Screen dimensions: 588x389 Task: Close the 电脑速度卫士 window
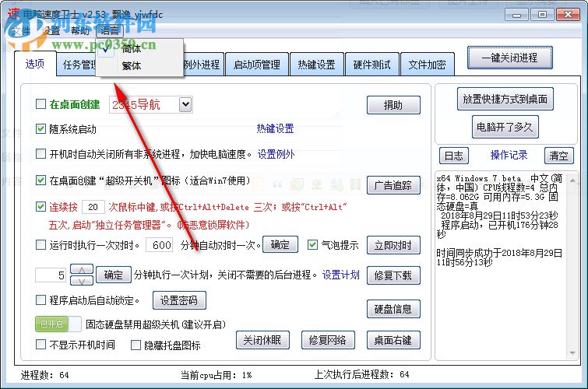(x=568, y=15)
